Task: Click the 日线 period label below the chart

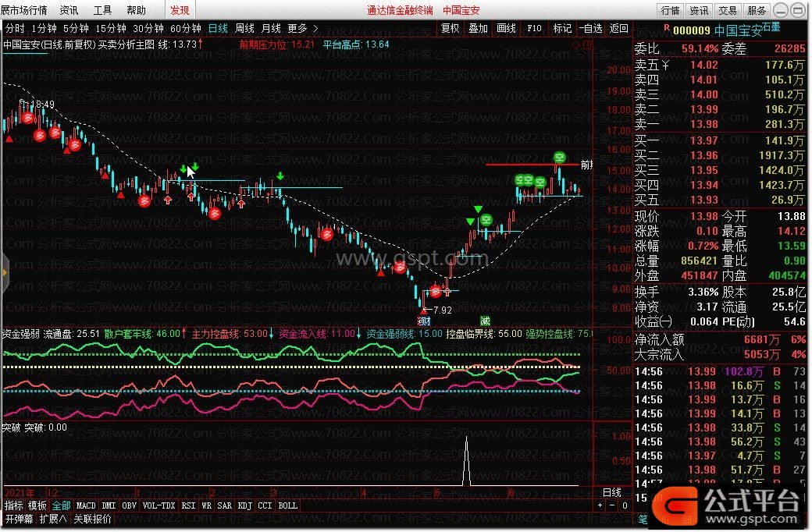Action: click(x=611, y=492)
